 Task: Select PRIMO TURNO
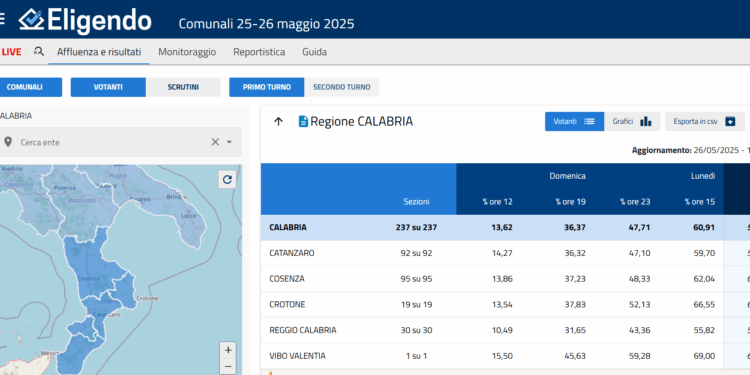point(266,87)
